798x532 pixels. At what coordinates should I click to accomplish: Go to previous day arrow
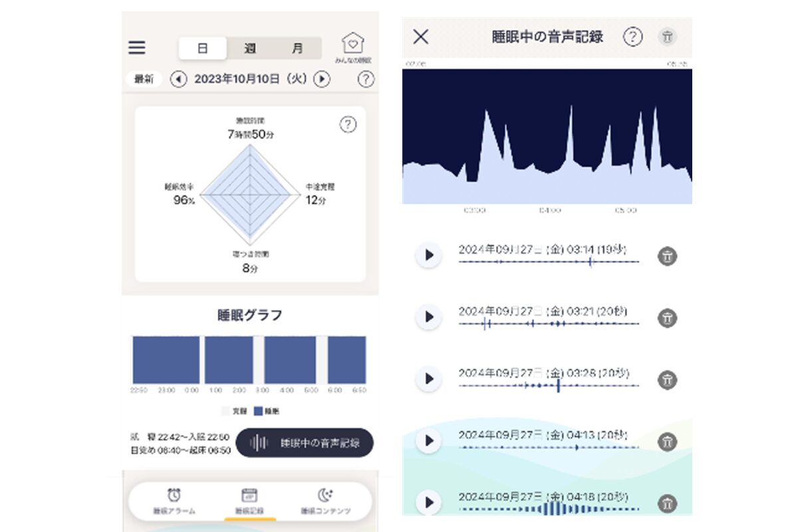178,79
